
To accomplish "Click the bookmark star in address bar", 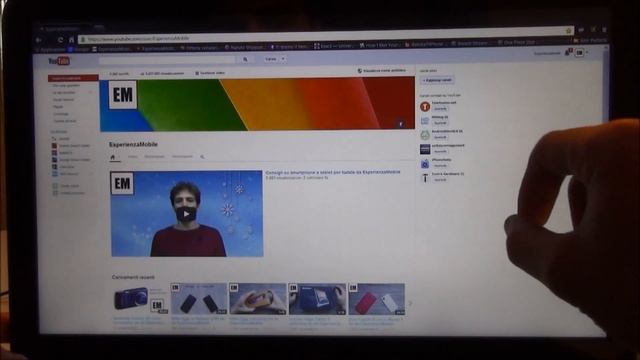I will click(x=568, y=31).
